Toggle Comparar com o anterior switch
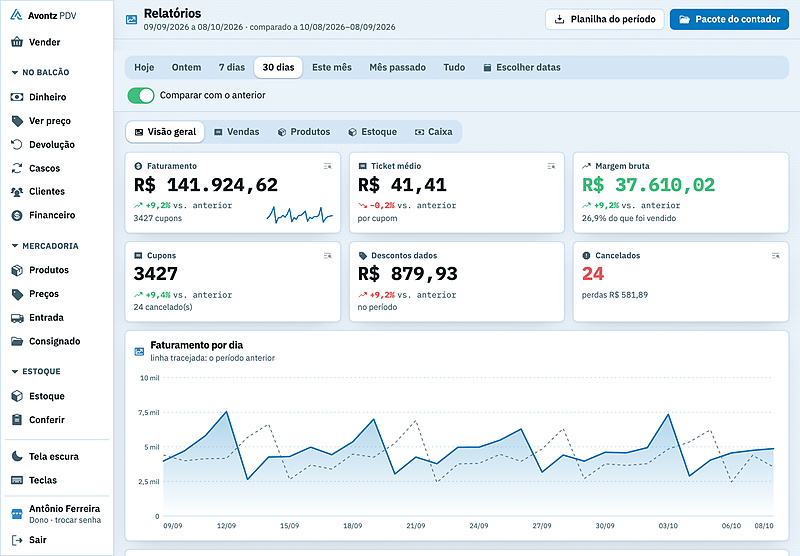The image size is (800, 556). click(x=141, y=95)
